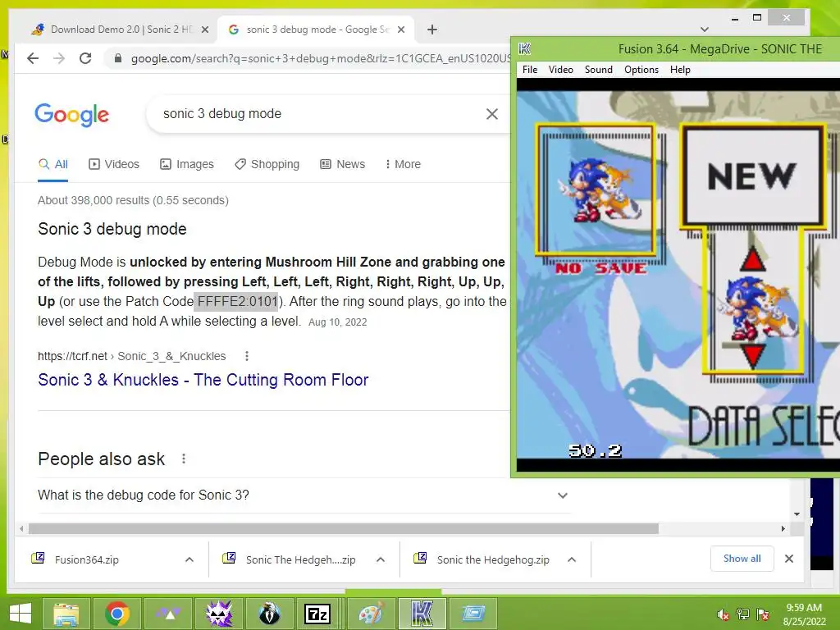Click Show all downloads
840x630 pixels.
(742, 559)
